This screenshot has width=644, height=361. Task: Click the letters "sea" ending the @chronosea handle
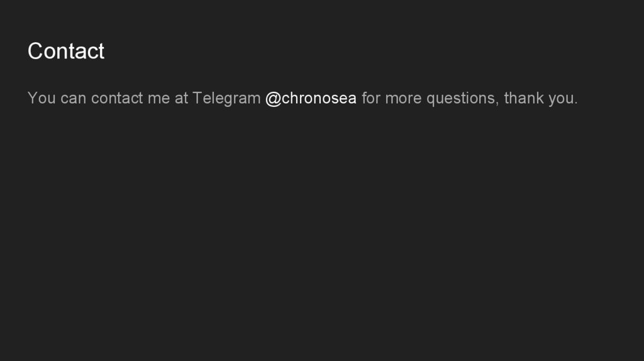coord(343,99)
